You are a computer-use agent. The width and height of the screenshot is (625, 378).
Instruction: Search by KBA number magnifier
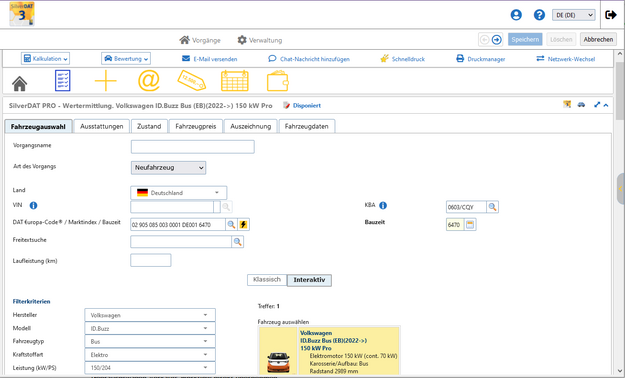[493, 207]
